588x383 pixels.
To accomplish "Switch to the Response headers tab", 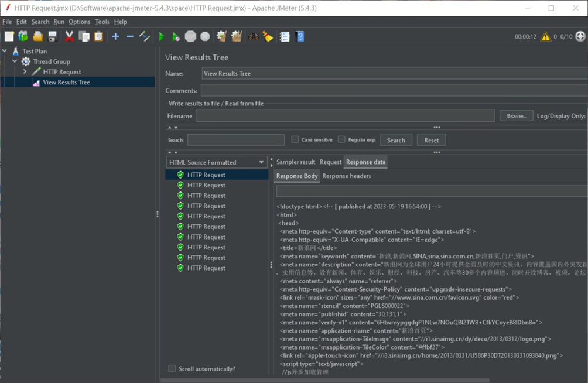I will pos(347,176).
